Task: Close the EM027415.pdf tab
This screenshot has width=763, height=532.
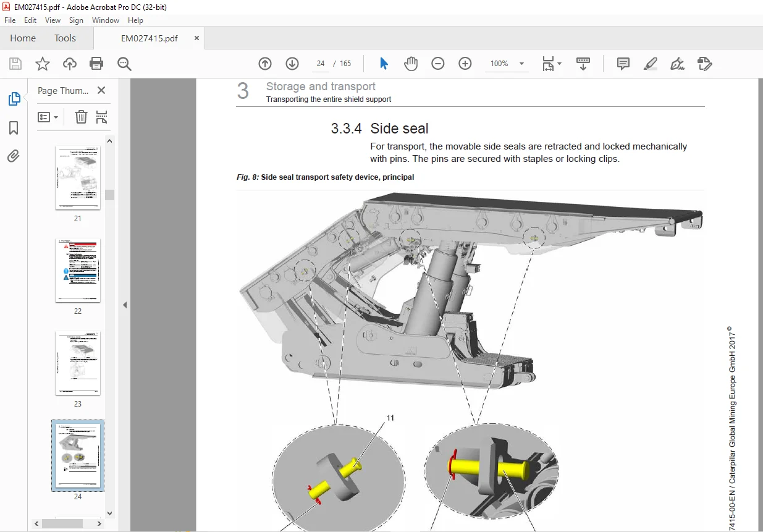Action: click(x=196, y=38)
